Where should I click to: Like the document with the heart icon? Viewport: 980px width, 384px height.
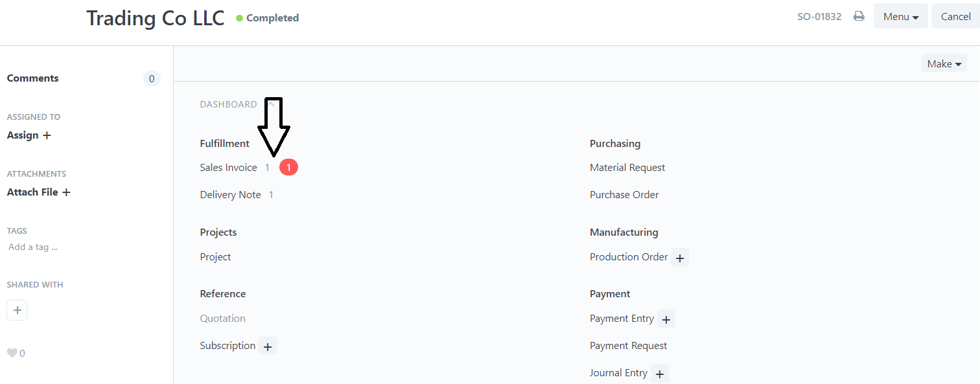tap(12, 353)
